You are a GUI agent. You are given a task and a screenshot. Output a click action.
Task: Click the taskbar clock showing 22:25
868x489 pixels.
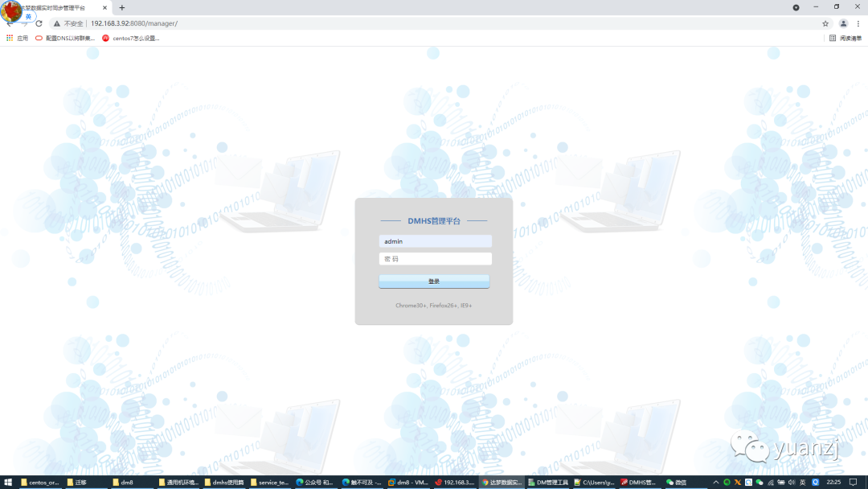(x=833, y=483)
